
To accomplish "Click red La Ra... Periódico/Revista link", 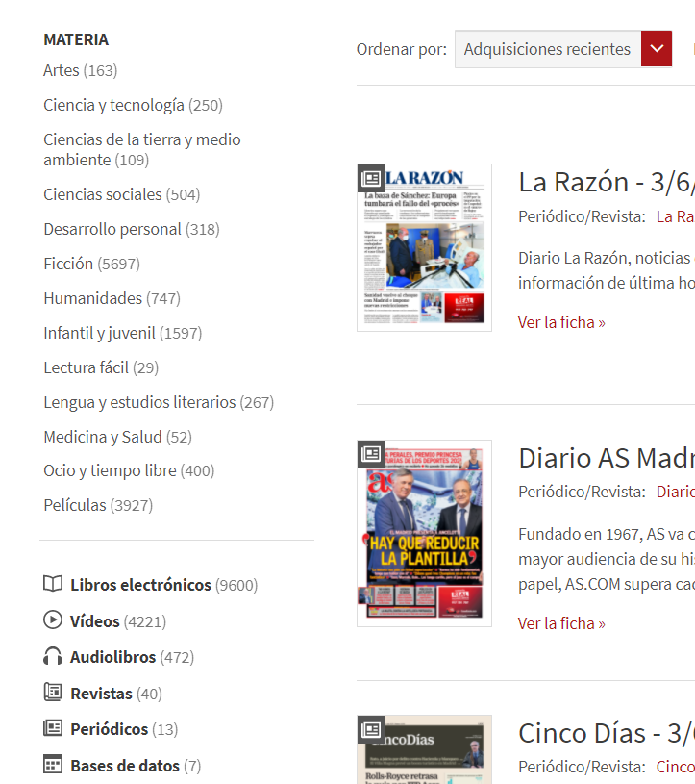I will tap(676, 216).
